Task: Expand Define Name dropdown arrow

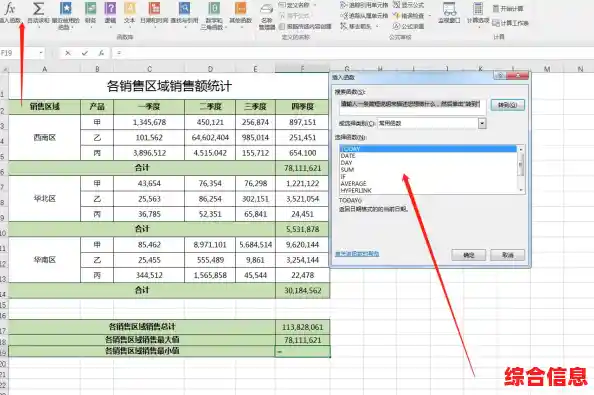Action: (314, 5)
